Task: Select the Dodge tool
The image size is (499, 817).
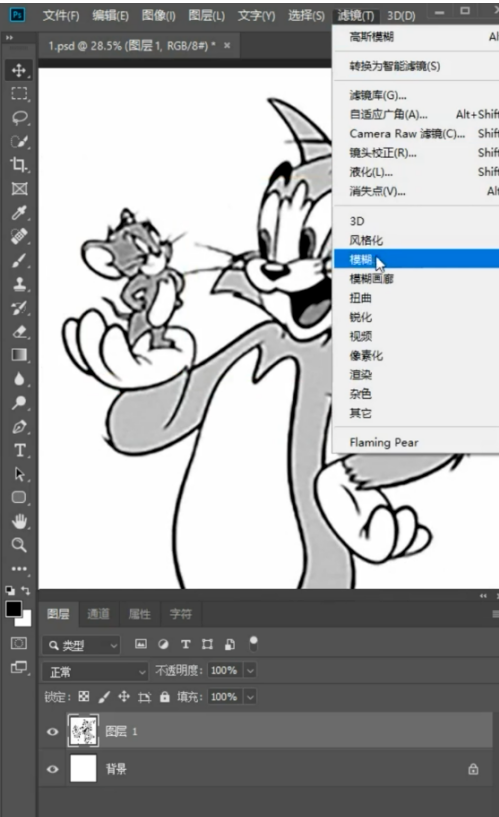Action: [19, 403]
